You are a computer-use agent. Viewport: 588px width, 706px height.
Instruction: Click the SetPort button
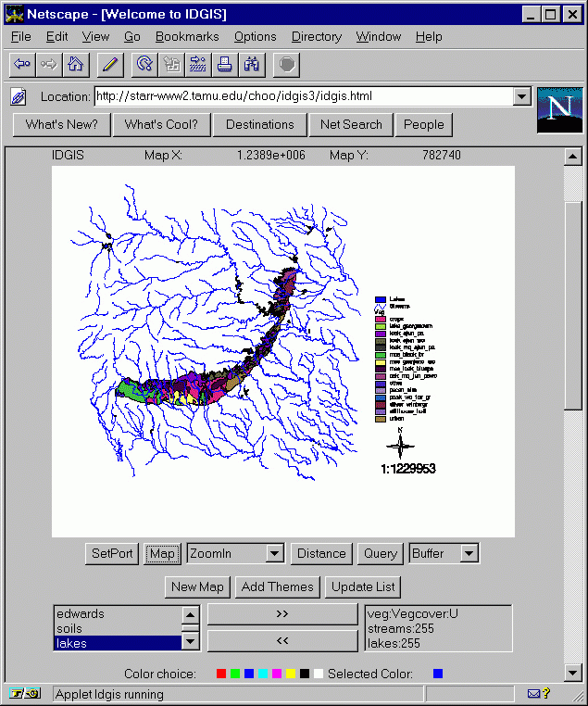click(112, 553)
